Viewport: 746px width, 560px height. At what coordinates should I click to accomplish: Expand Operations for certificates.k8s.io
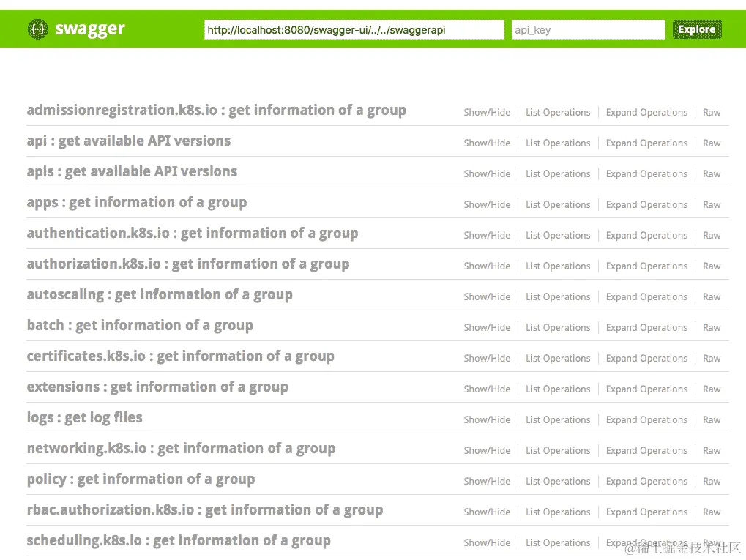point(646,358)
